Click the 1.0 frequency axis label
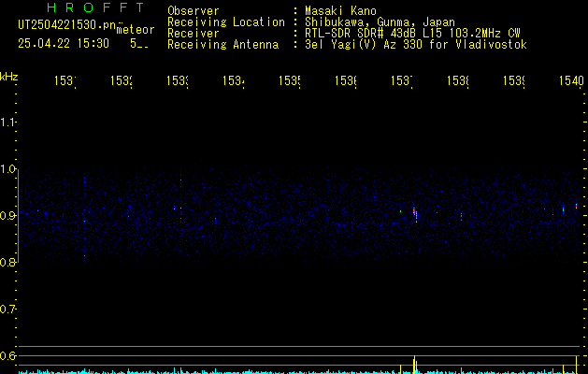The image size is (588, 374). click(7, 169)
